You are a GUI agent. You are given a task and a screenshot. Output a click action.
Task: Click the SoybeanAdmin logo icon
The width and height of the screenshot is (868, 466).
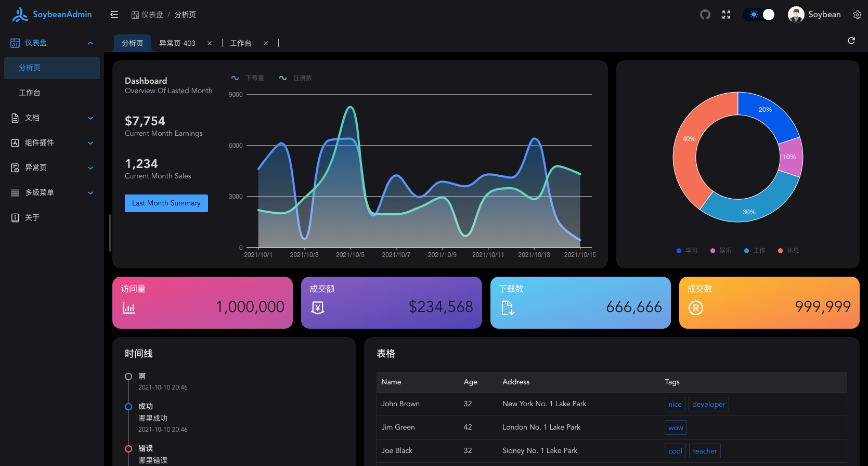point(20,15)
